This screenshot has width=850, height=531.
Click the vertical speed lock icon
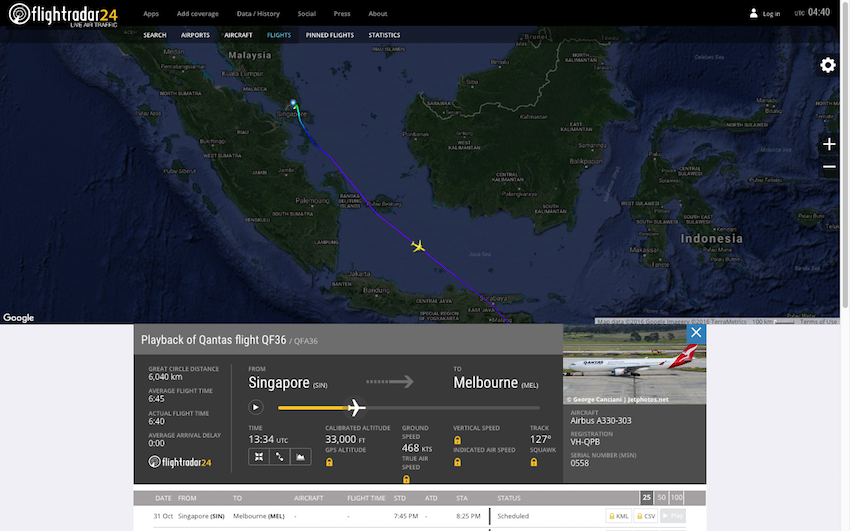458,440
